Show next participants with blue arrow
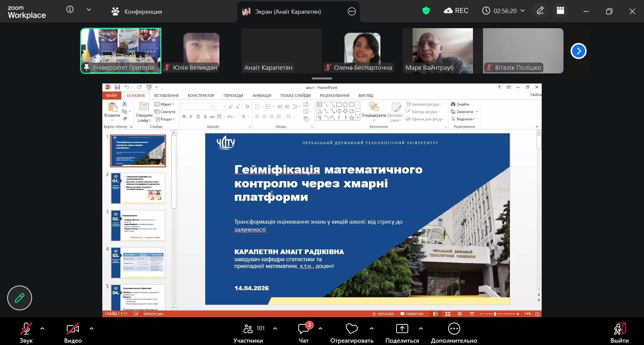The width and height of the screenshot is (644, 345). click(578, 51)
